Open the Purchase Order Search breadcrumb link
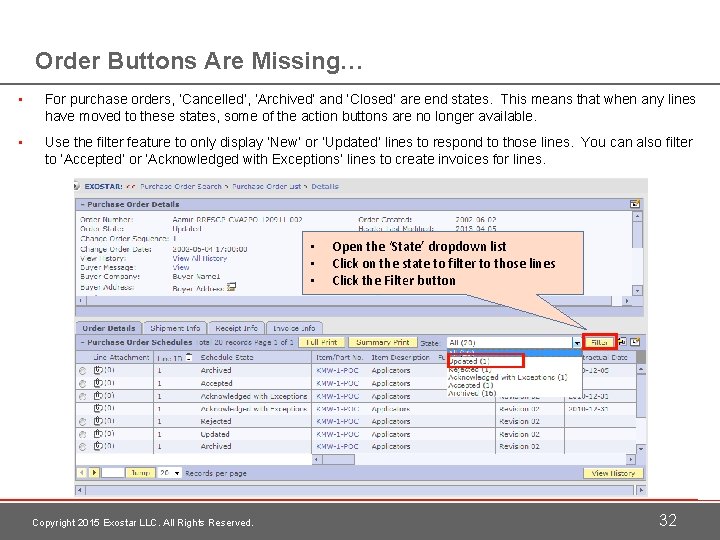The image size is (720, 540). (x=181, y=186)
